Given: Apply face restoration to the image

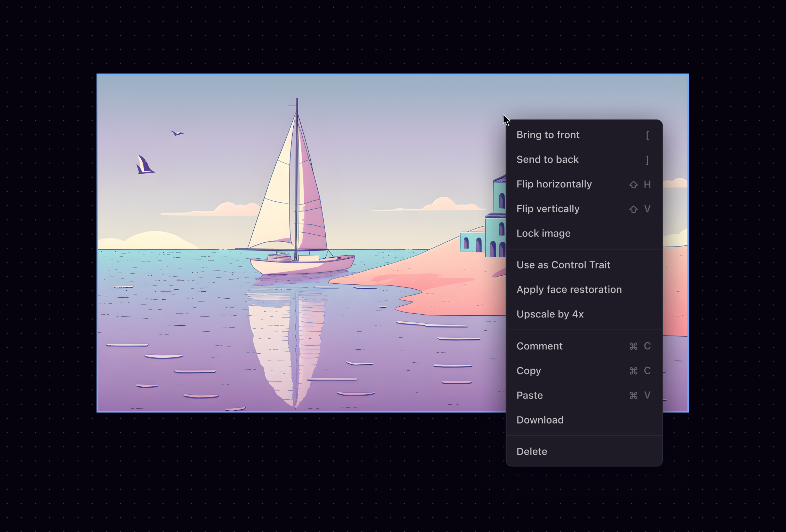Looking at the screenshot, I should pyautogui.click(x=584, y=290).
